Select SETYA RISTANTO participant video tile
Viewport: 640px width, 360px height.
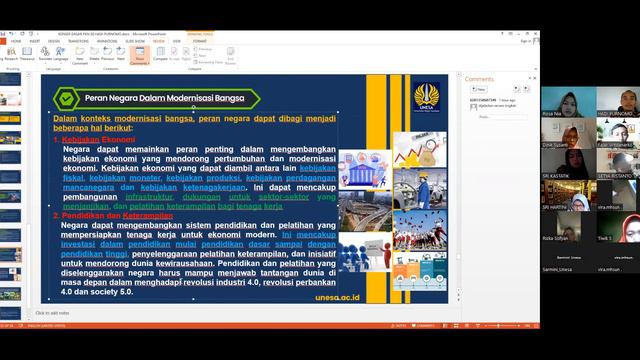(618, 164)
